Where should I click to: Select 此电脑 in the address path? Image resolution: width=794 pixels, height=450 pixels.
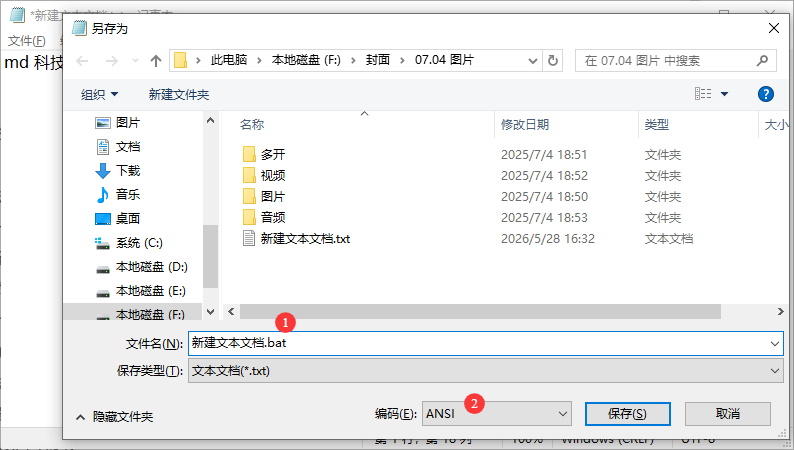click(x=229, y=60)
